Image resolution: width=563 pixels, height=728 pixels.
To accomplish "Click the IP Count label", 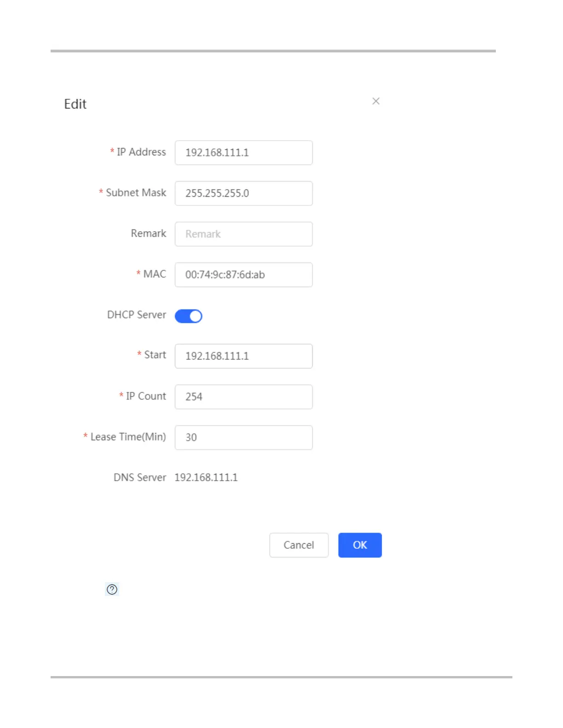I will coord(146,396).
